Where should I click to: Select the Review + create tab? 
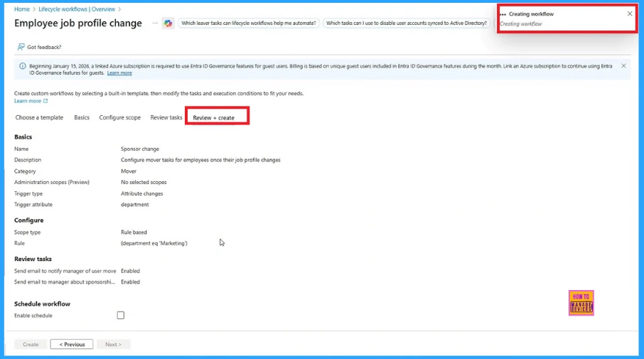(213, 117)
